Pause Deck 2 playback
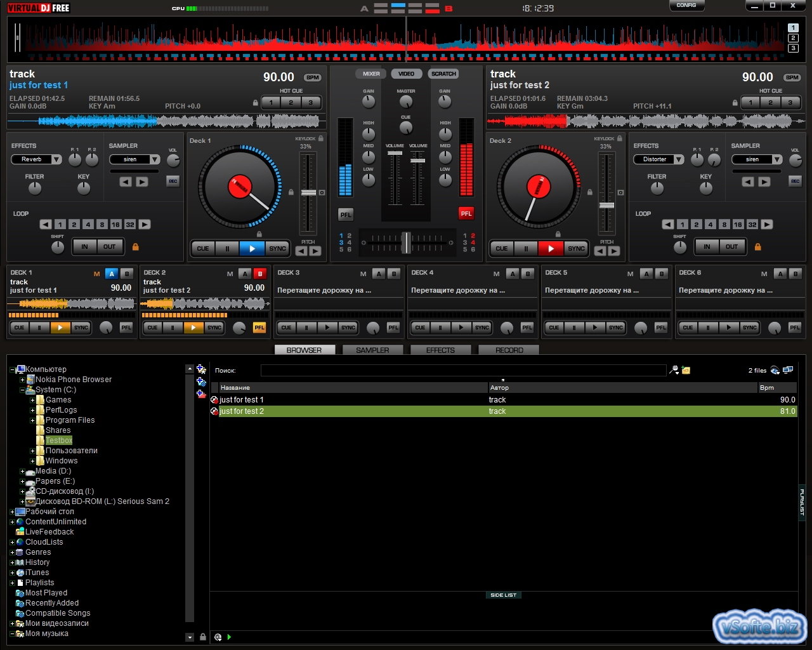Image resolution: width=812 pixels, height=650 pixels. tap(526, 248)
